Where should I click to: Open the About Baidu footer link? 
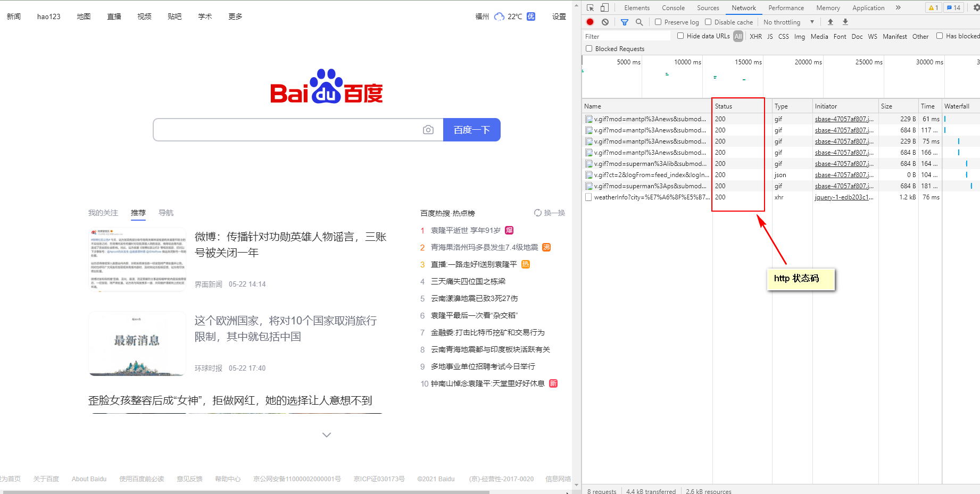point(89,479)
